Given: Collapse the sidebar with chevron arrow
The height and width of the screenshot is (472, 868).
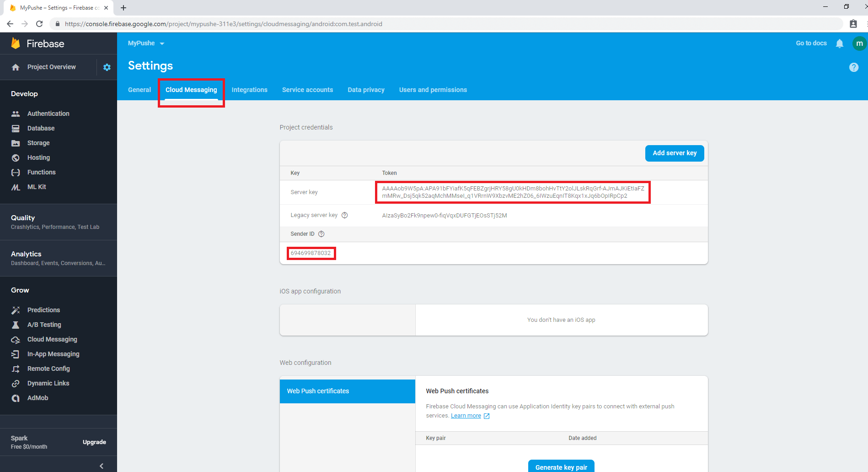Looking at the screenshot, I should (102, 466).
